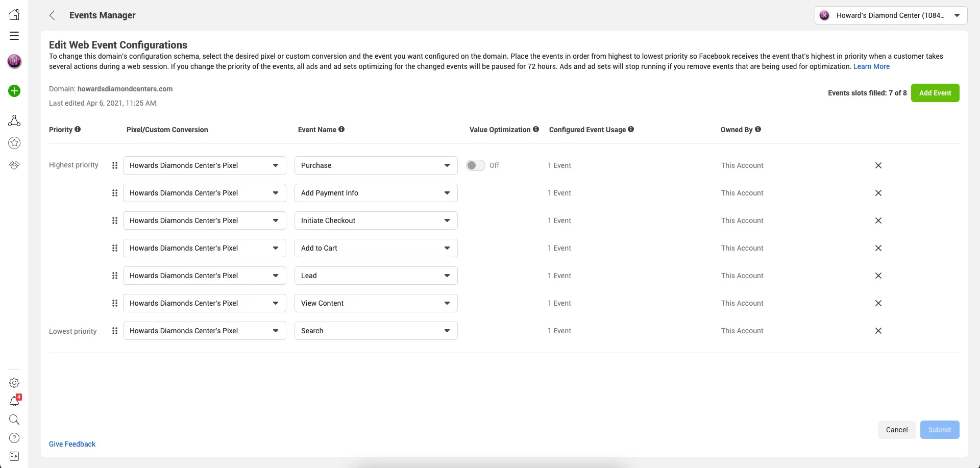Viewport: 980px width, 468px height.
Task: Toggle Value Optimization switch for Purchase
Action: (x=475, y=165)
